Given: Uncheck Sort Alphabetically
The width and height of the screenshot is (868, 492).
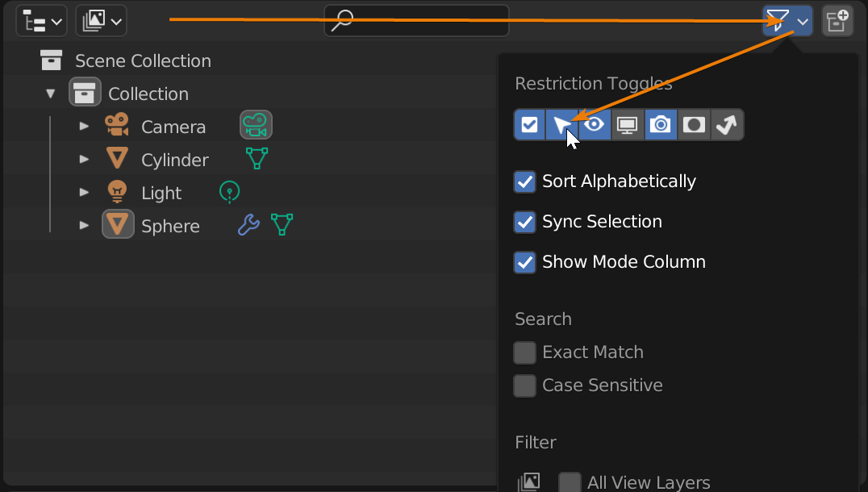Looking at the screenshot, I should click(x=525, y=181).
